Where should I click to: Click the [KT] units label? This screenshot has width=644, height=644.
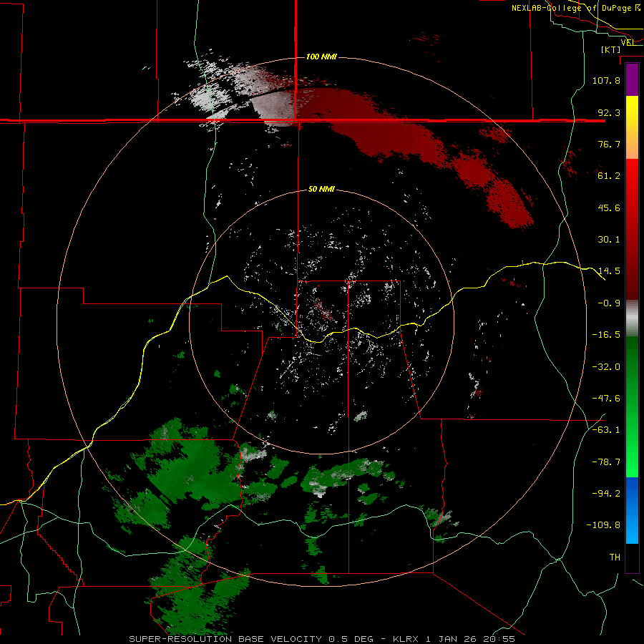point(611,49)
